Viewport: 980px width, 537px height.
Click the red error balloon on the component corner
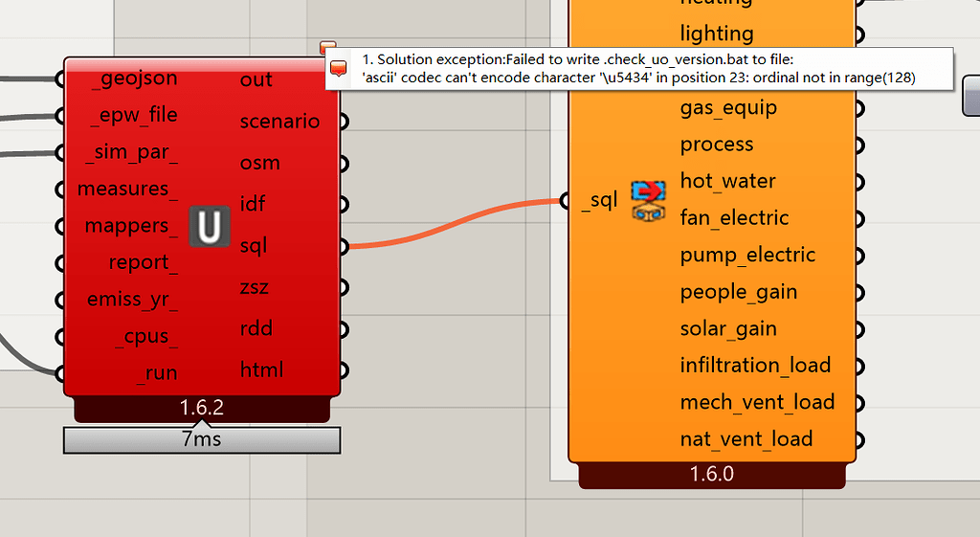click(x=327, y=47)
